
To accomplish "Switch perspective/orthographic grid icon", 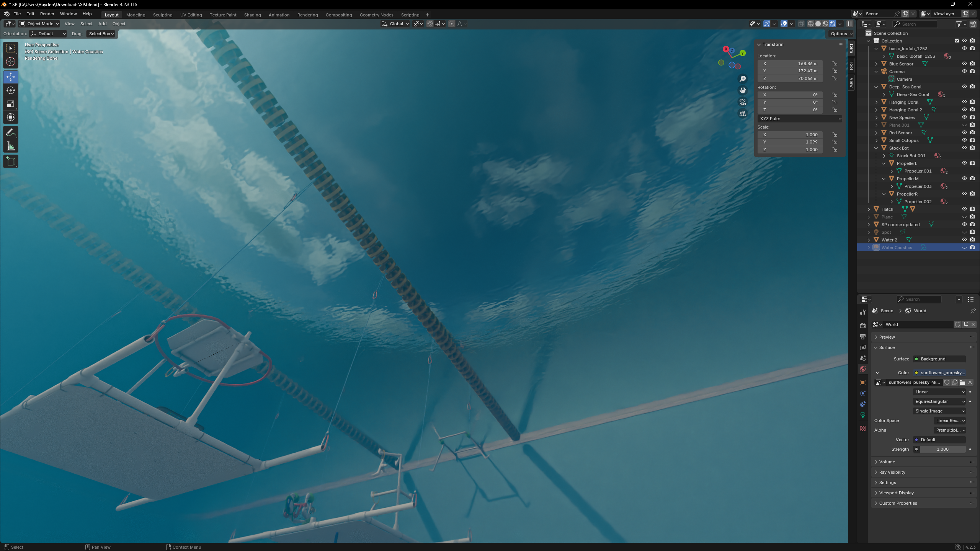I will click(x=743, y=114).
